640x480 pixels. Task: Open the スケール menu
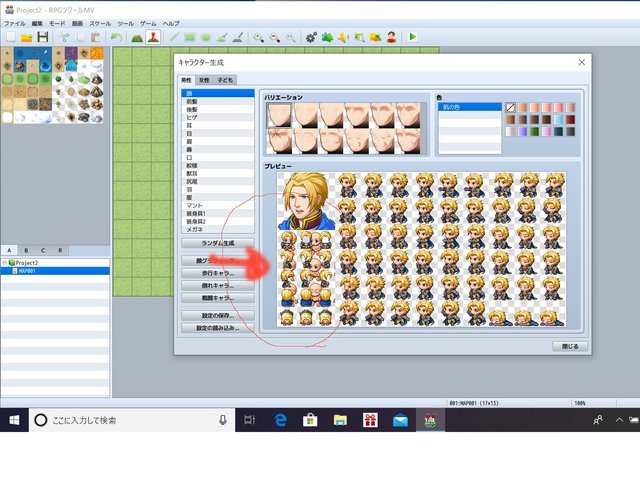click(x=100, y=23)
